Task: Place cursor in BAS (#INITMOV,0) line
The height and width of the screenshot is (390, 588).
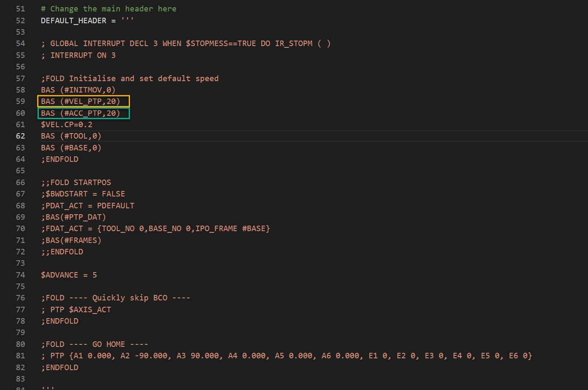Action: [78, 90]
